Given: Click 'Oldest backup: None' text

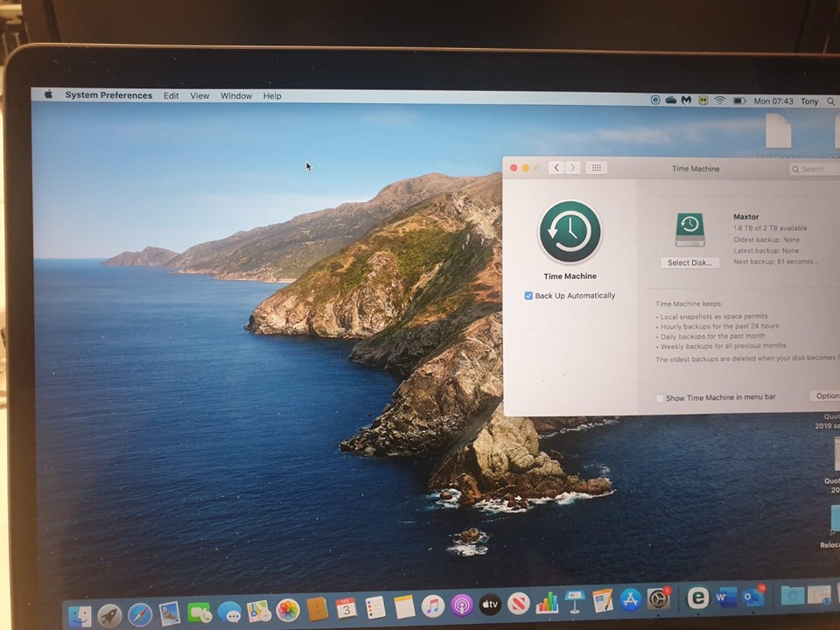Looking at the screenshot, I should [766, 240].
